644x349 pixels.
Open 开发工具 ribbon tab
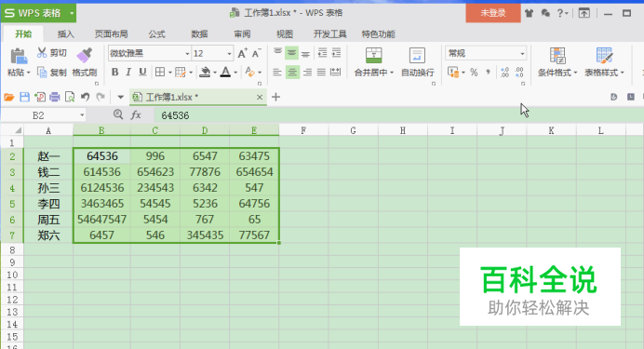pos(329,34)
